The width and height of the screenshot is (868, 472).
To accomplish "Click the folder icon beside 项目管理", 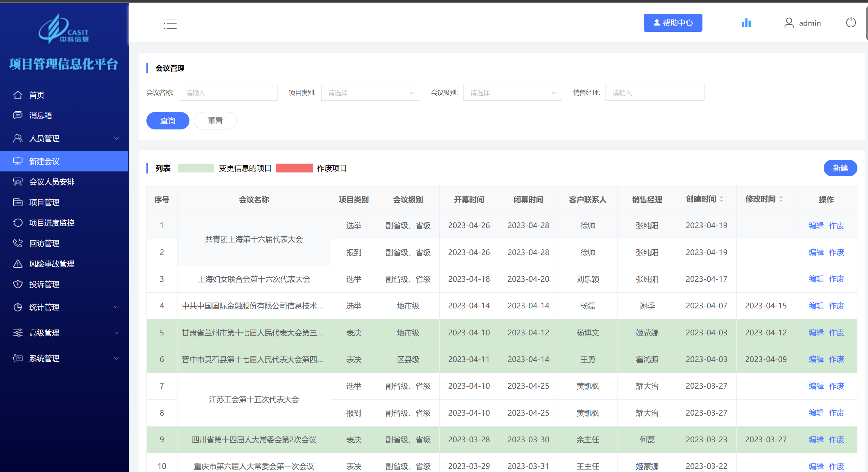I will point(18,202).
